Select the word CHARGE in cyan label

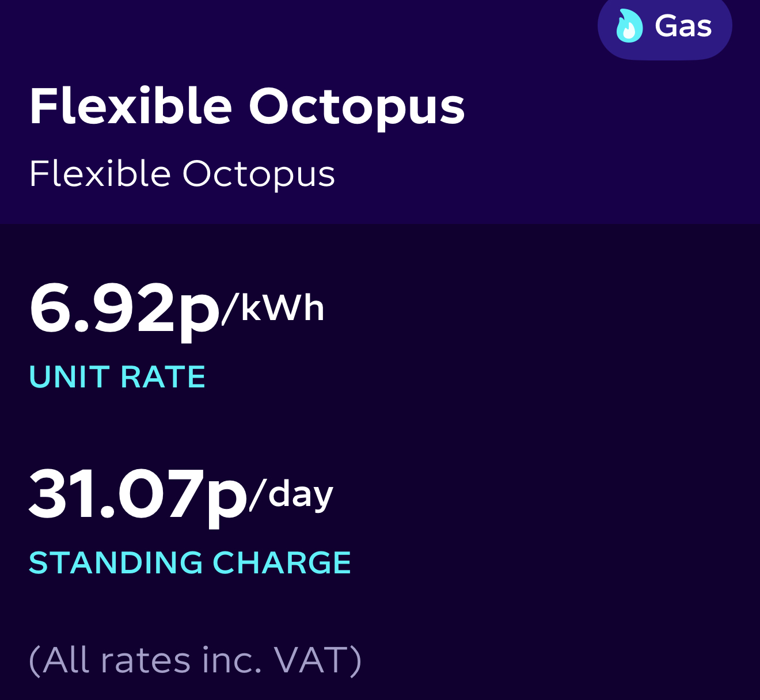pyautogui.click(x=282, y=562)
